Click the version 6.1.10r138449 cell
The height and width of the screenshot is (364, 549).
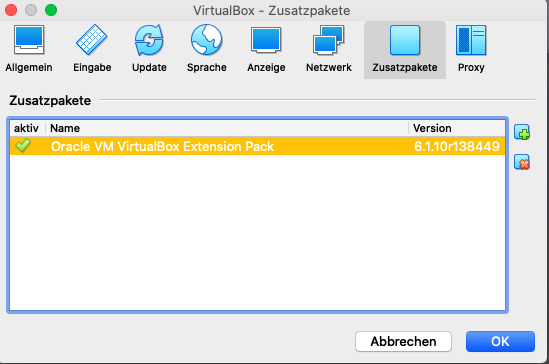(x=457, y=146)
